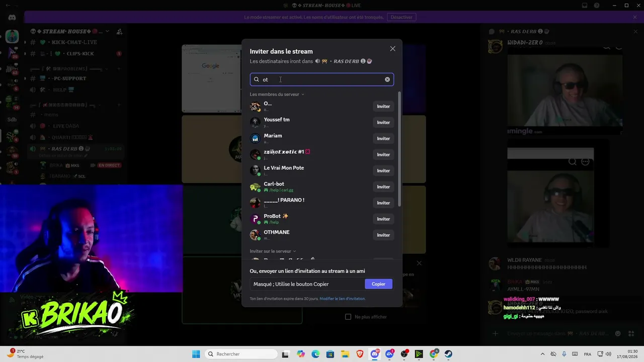The image size is (644, 362).
Task: Dismiss the streamer mode banner
Action: point(635,17)
